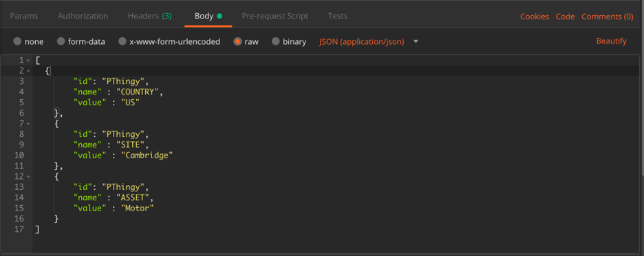Click the "Motor" value on line 15
The image size is (644, 256).
click(138, 209)
